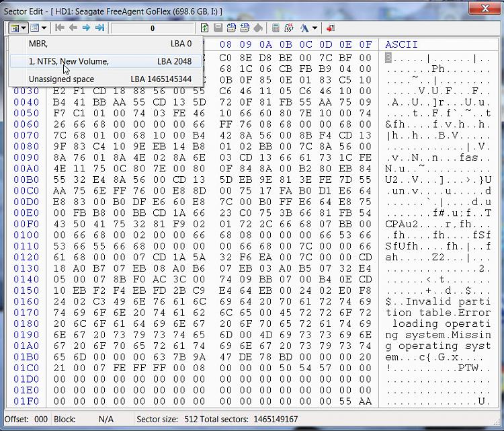Save sector changes with the disk icon

[218, 28]
